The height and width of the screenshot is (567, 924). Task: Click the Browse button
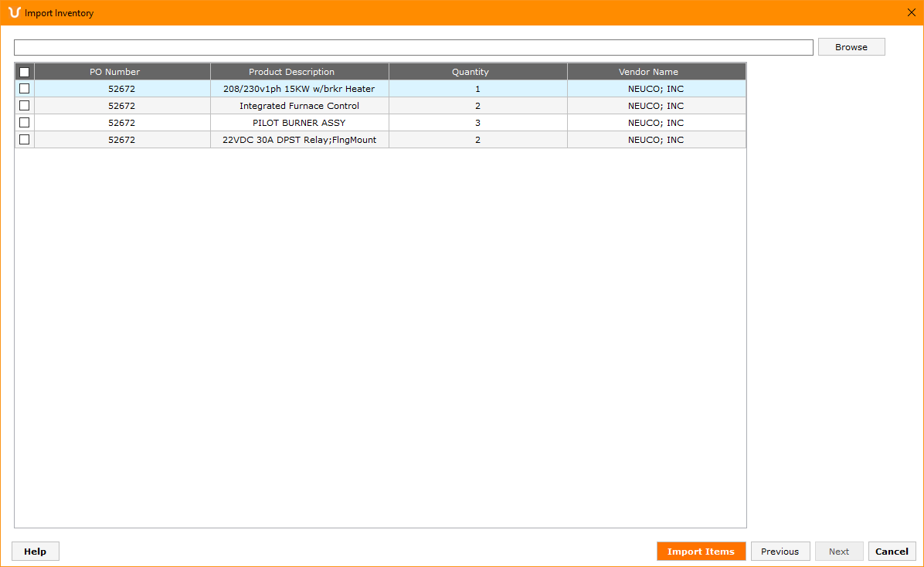point(851,47)
